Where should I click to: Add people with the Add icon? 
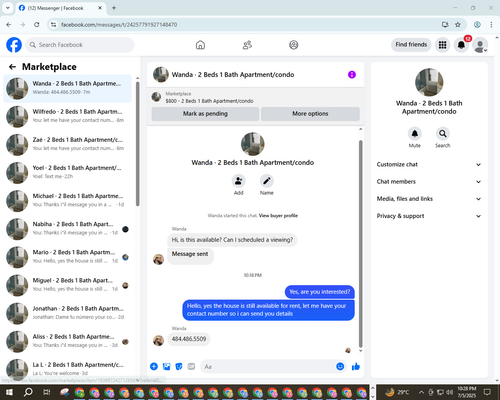click(x=239, y=181)
